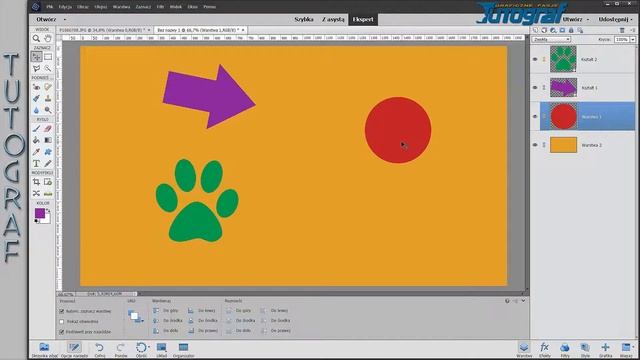Select the Red Eye Removal tool
The width and height of the screenshot is (640, 360).
[36, 87]
